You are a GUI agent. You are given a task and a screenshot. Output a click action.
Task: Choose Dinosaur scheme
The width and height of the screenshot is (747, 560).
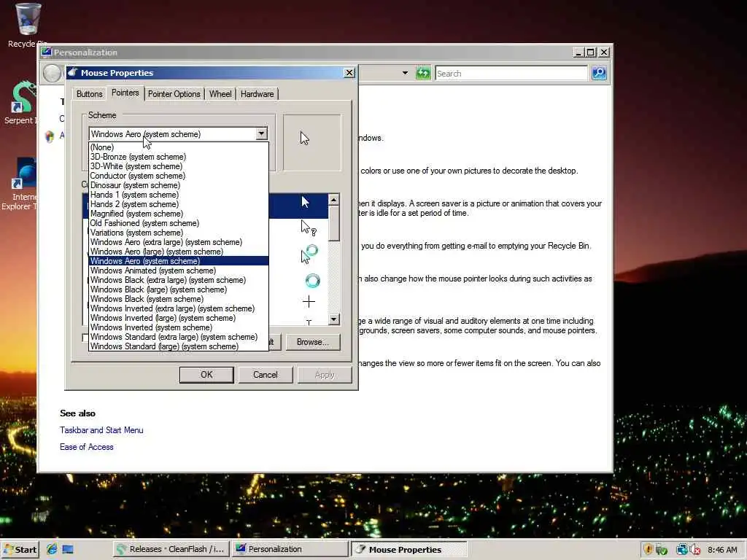179,185
